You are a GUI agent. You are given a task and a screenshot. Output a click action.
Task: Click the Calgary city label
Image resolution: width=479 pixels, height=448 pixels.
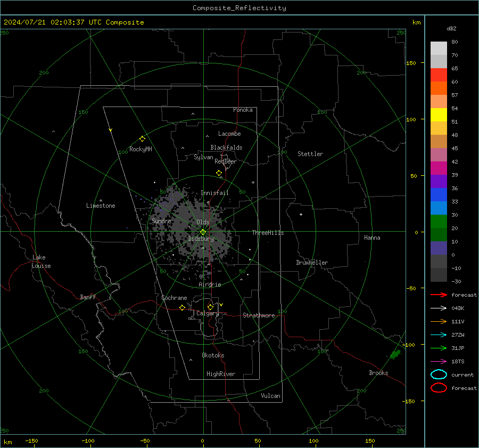[x=208, y=313]
